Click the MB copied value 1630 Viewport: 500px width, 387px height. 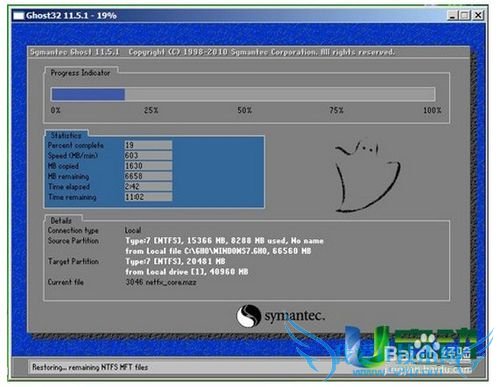tap(148, 166)
